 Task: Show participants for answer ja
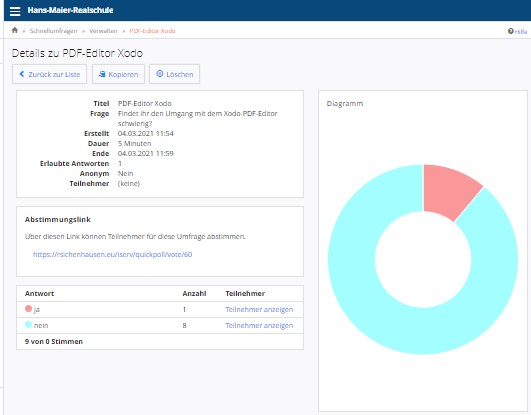(x=259, y=309)
